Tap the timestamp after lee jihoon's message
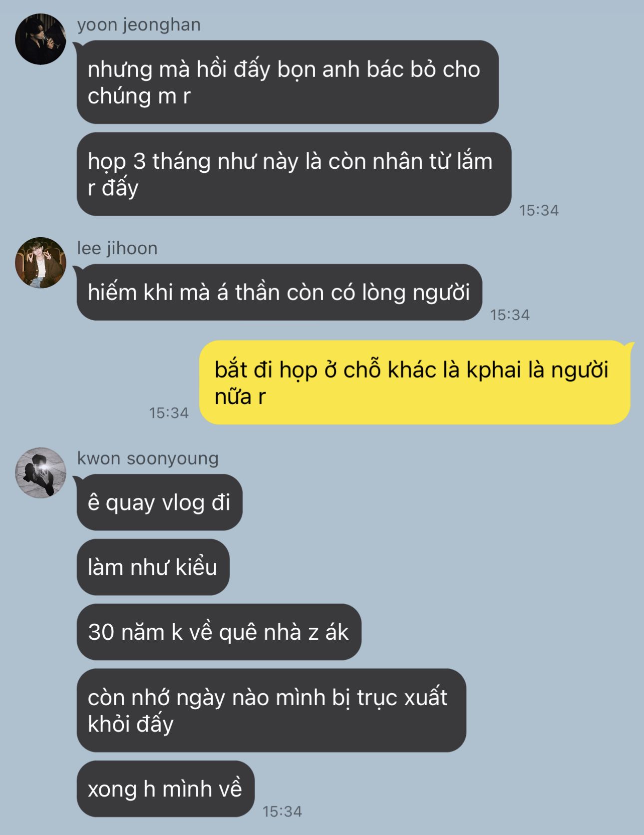Image resolution: width=644 pixels, height=835 pixels. tap(510, 315)
